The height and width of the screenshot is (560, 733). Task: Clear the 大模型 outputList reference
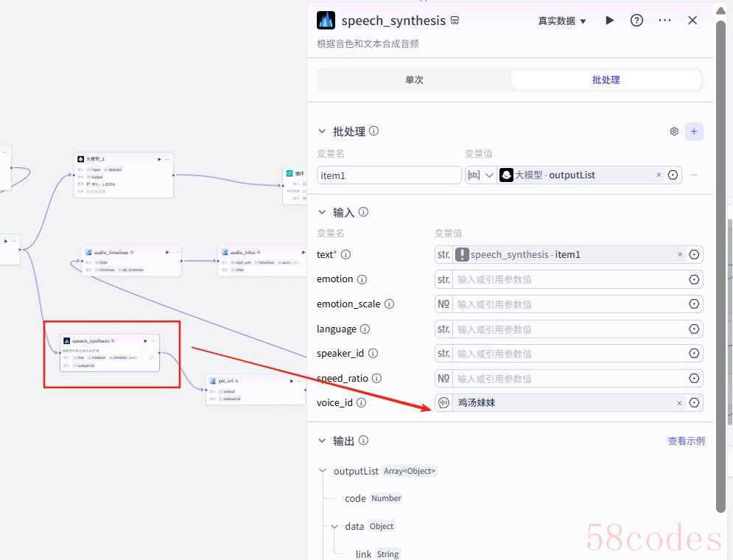[x=659, y=175]
